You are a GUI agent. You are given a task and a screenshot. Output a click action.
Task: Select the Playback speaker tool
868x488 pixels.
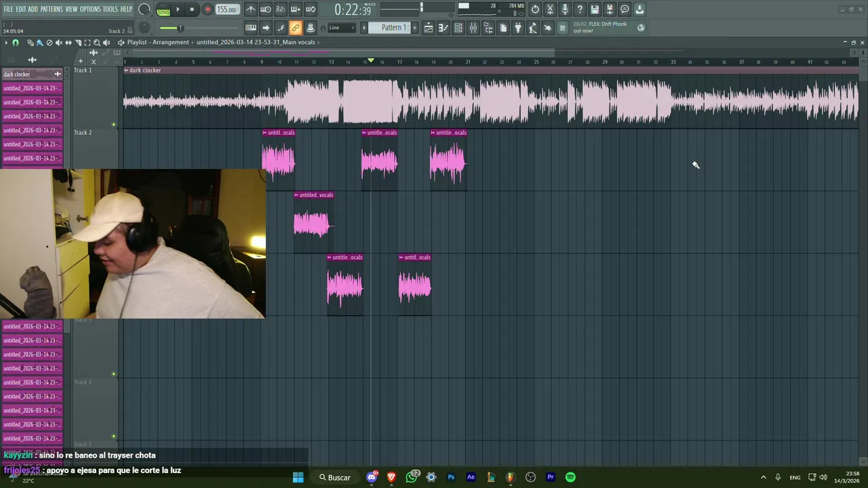pos(106,43)
